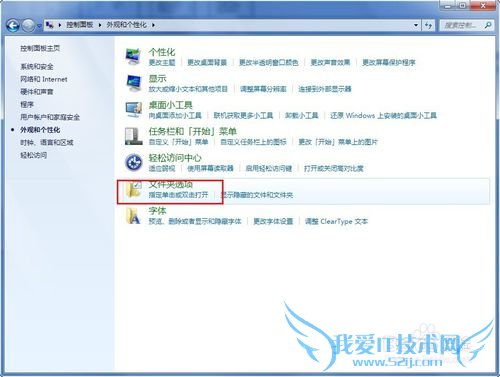Viewport: 500px width, 377px height.
Task: Open the 显示 heading link
Action: coord(157,79)
